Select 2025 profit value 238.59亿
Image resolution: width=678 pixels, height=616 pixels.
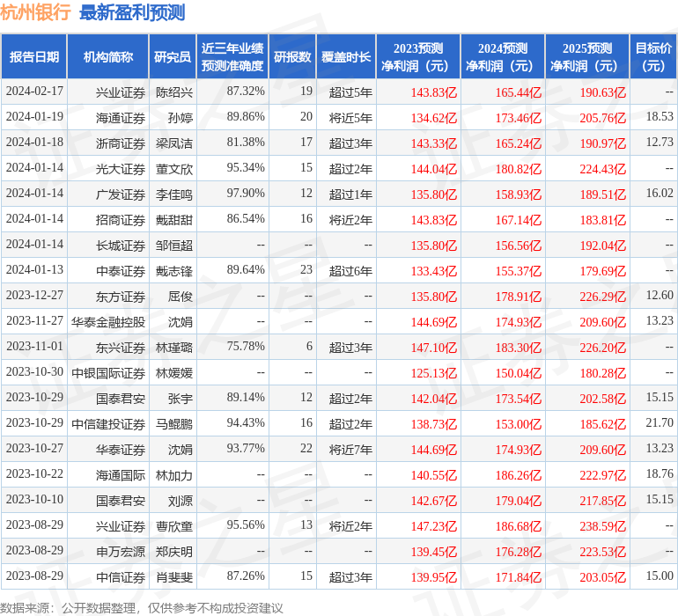[603, 525]
